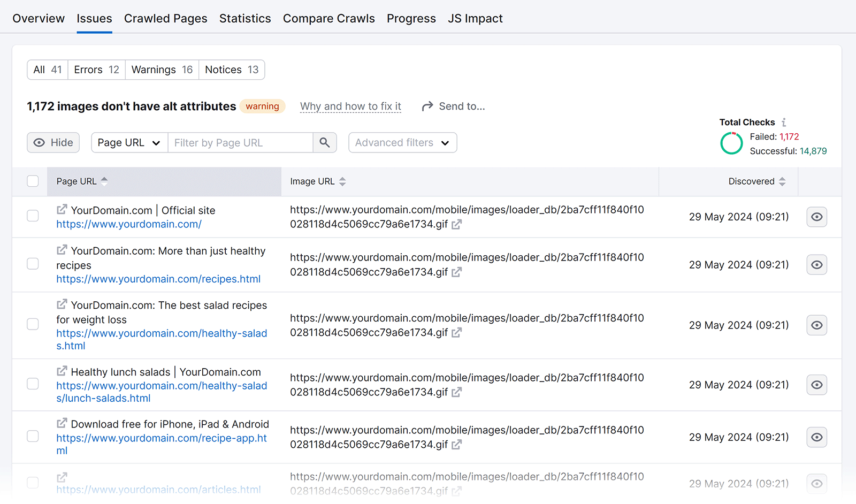Click the copy icon next to the first image URL
856x504 pixels.
[x=456, y=225]
